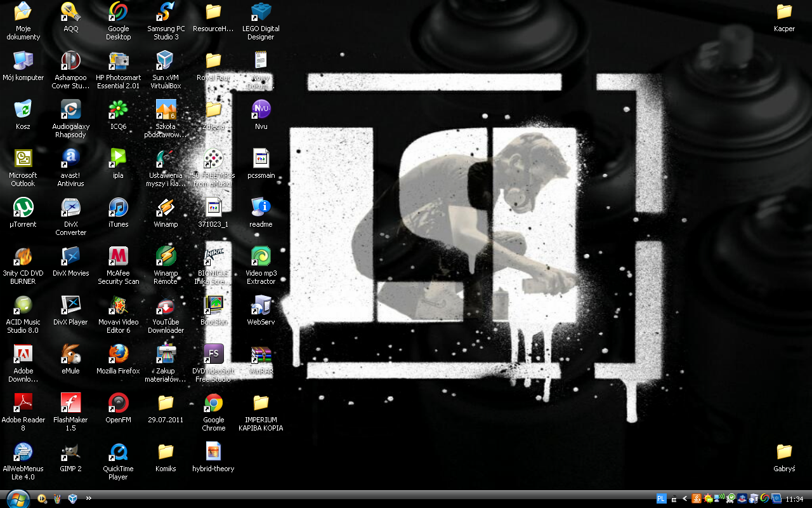Launch the OpenFM radio shortcut
Image resolution: width=812 pixels, height=508 pixels.
(118, 408)
